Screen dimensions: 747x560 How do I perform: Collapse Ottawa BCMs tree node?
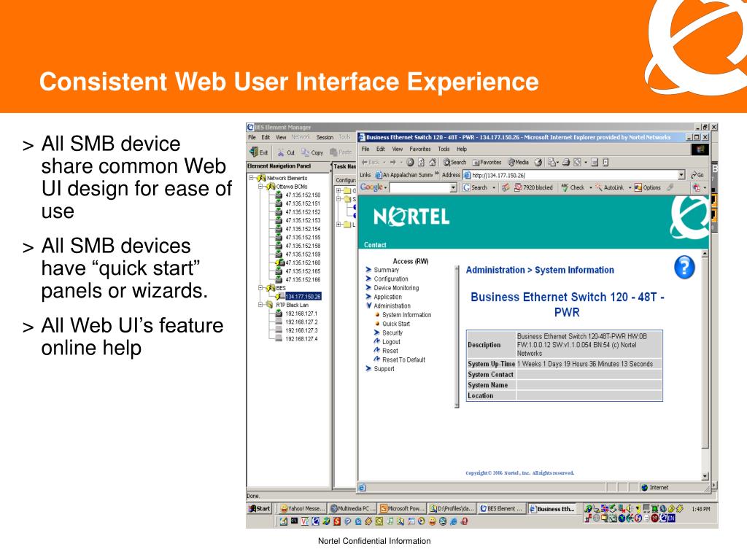tap(260, 186)
